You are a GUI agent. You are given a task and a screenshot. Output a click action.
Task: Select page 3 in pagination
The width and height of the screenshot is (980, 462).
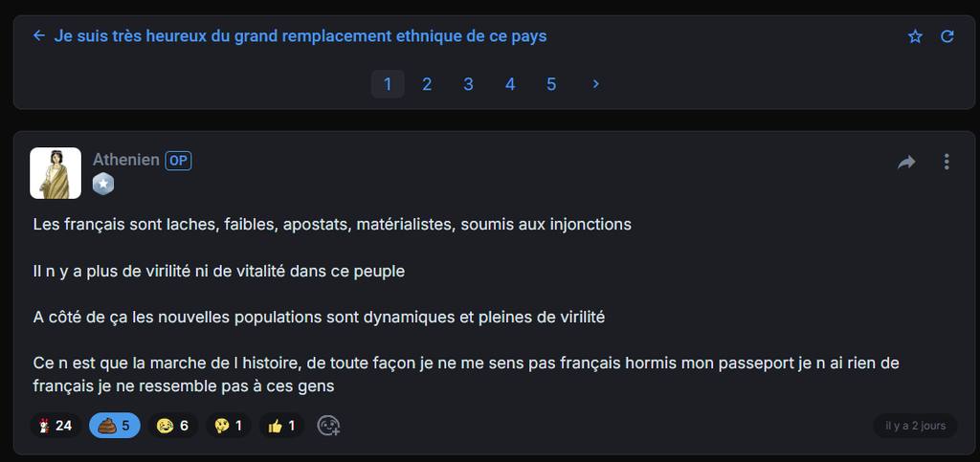click(x=469, y=84)
